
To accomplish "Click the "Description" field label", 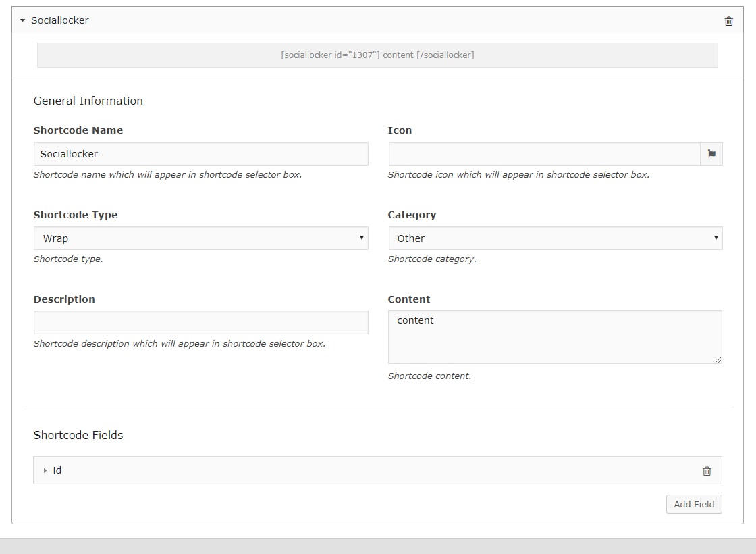I will [64, 299].
